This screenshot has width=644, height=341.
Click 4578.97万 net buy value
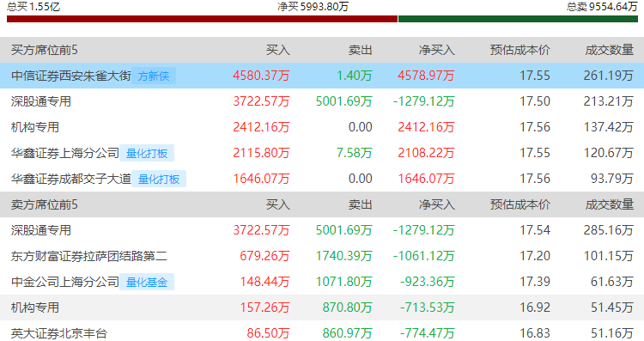click(x=426, y=76)
